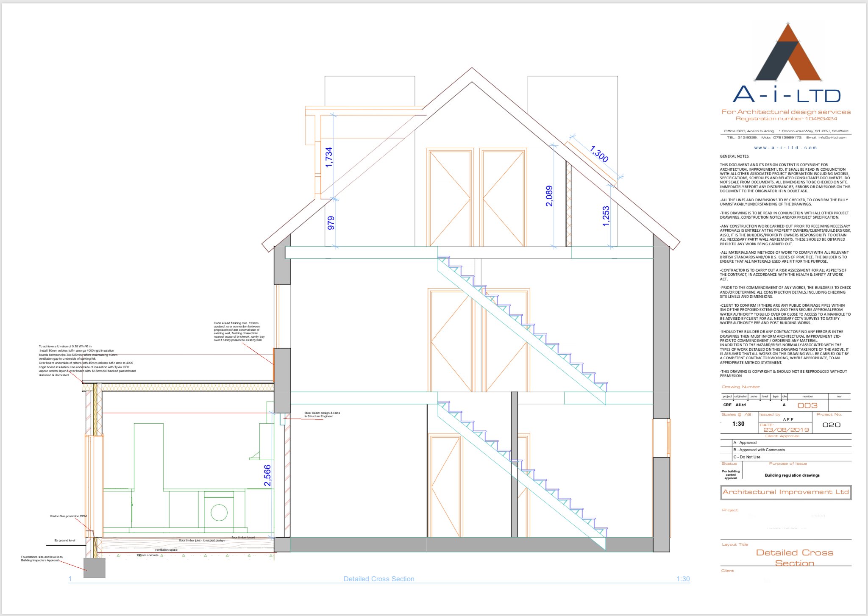Click the 'CRE' project code
This screenshot has height=616, width=868.
[727, 405]
